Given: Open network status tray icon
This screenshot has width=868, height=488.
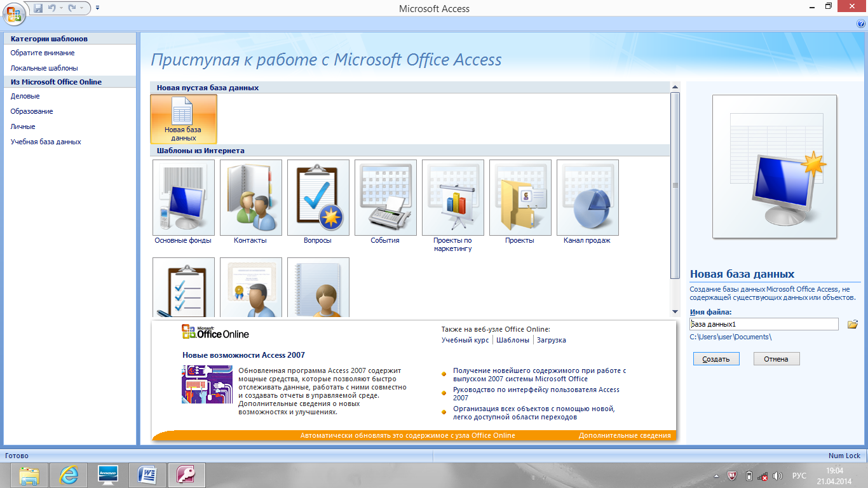Looking at the screenshot, I should pyautogui.click(x=763, y=475).
